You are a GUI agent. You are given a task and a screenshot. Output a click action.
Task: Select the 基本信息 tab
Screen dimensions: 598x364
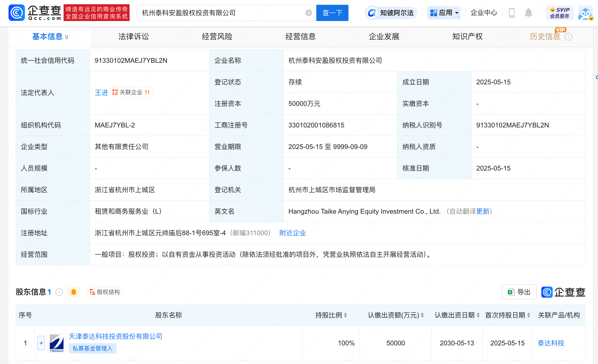tap(50, 37)
